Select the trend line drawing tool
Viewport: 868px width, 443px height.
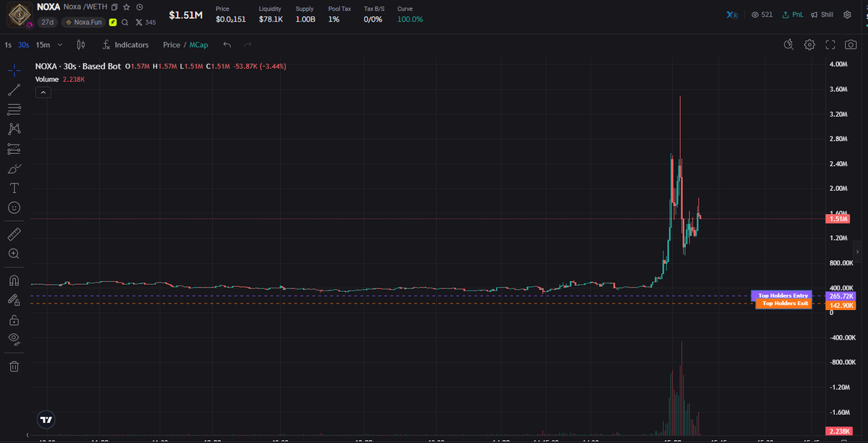14,90
